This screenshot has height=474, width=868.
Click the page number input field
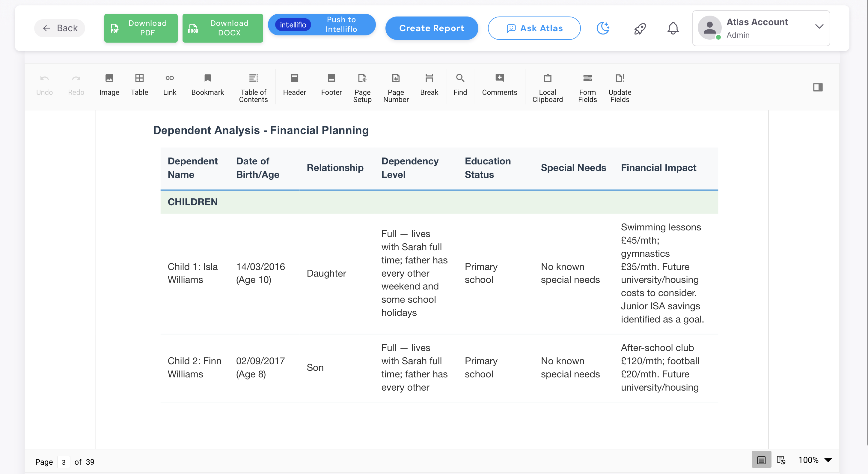[64, 462]
